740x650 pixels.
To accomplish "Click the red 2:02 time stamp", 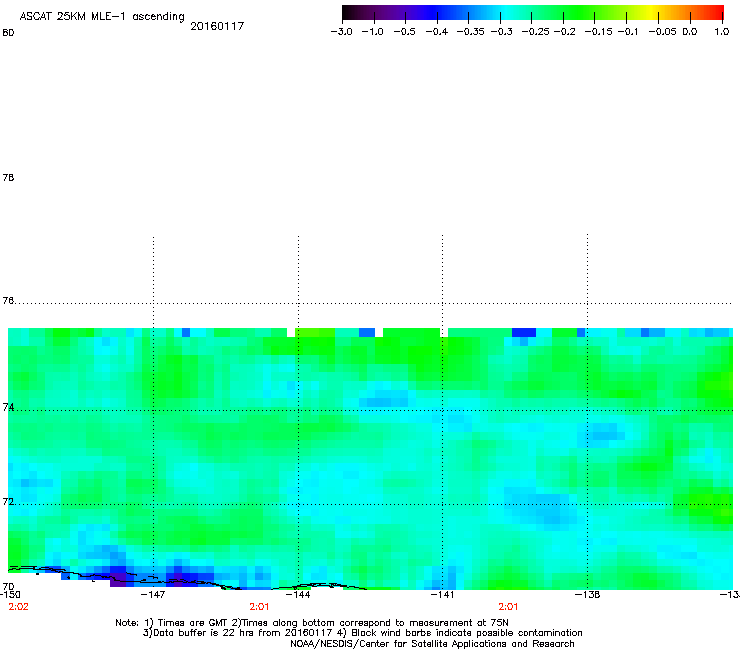I will (18, 607).
